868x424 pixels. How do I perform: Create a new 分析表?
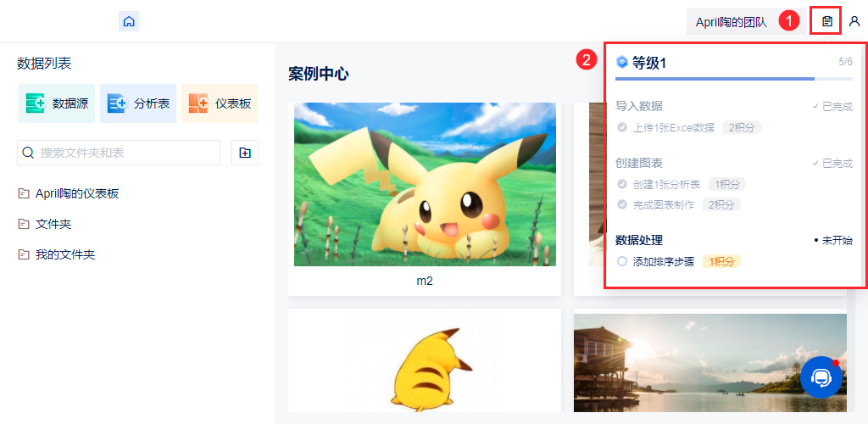(x=138, y=103)
